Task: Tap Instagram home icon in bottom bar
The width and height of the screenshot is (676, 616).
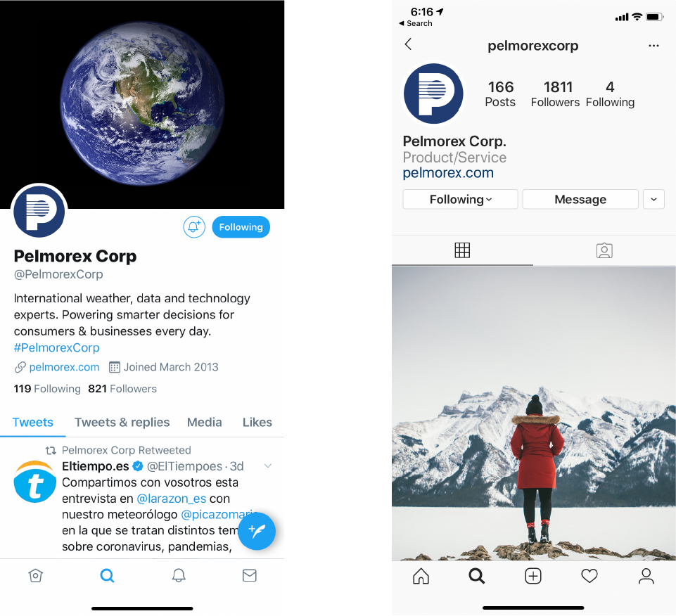Action: 421,576
